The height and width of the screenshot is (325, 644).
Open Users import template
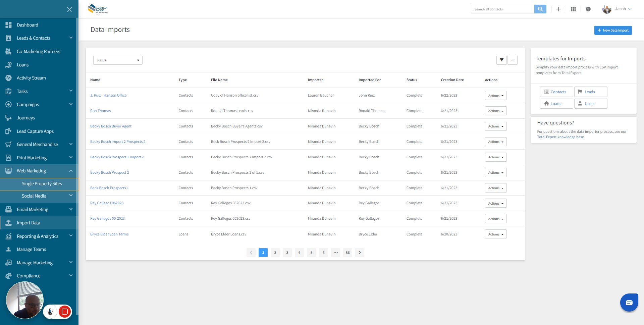[591, 104]
